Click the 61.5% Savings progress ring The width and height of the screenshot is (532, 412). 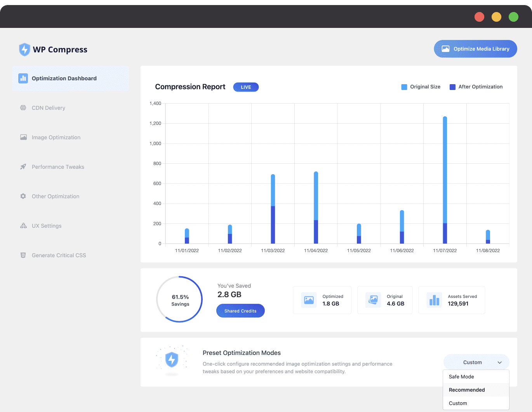tap(179, 299)
